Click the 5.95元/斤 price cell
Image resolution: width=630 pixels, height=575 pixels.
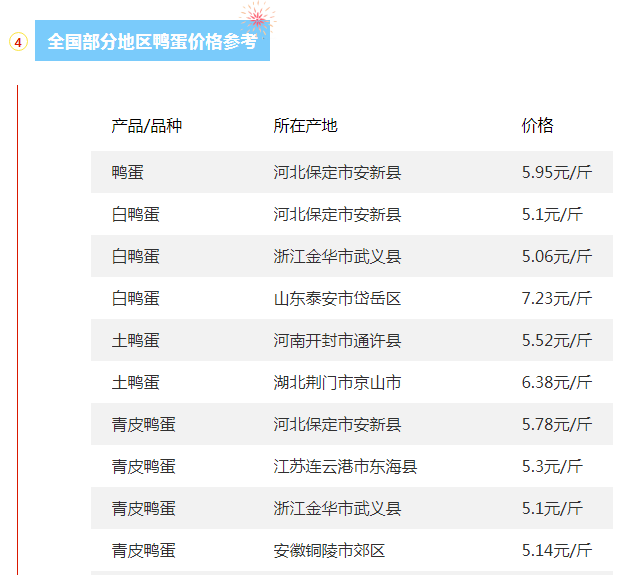click(x=556, y=173)
